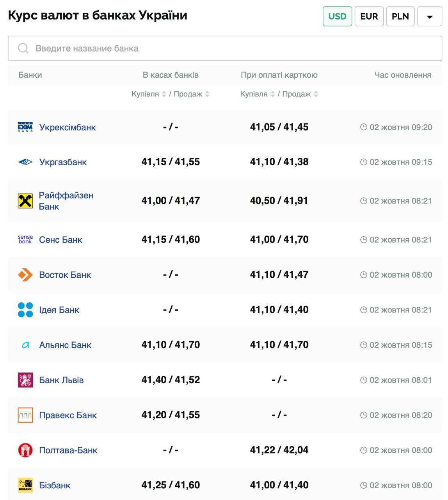Expand the more currencies dropdown arrow
The image size is (448, 500).
coord(430,17)
